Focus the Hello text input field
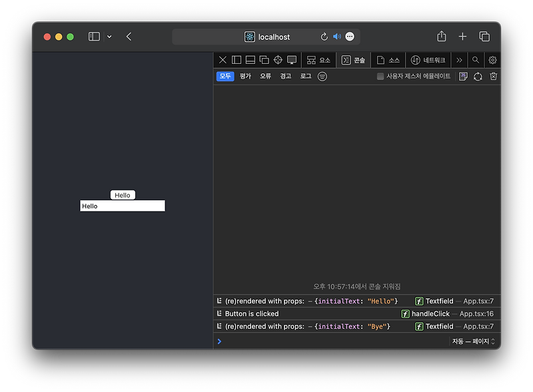Viewport: 533px width, 392px height. (123, 206)
